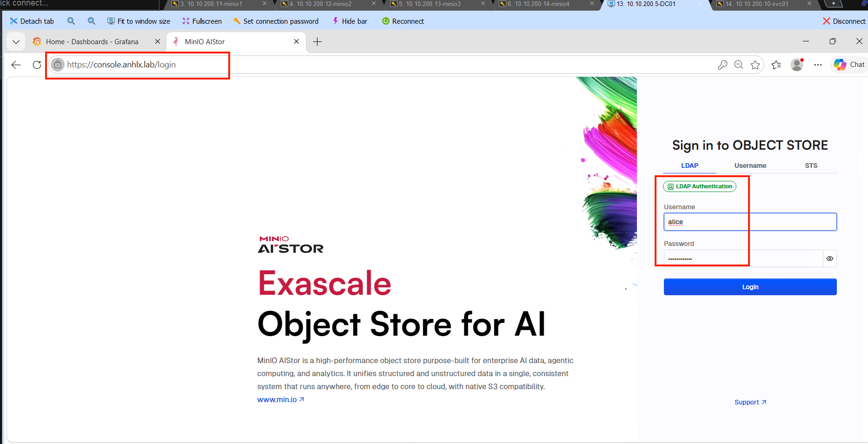This screenshot has width=868, height=444.
Task: Close the 10.10.200.11-minio1 session tab
Action: pos(265,3)
